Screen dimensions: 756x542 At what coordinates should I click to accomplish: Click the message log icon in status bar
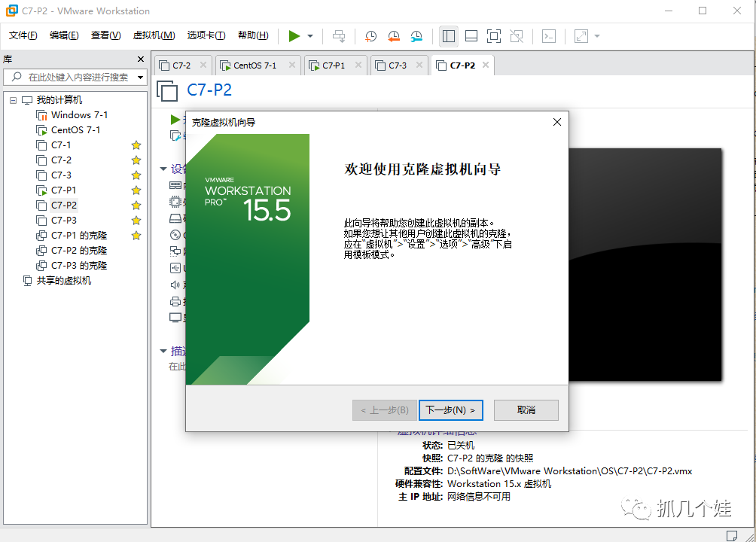(731, 535)
